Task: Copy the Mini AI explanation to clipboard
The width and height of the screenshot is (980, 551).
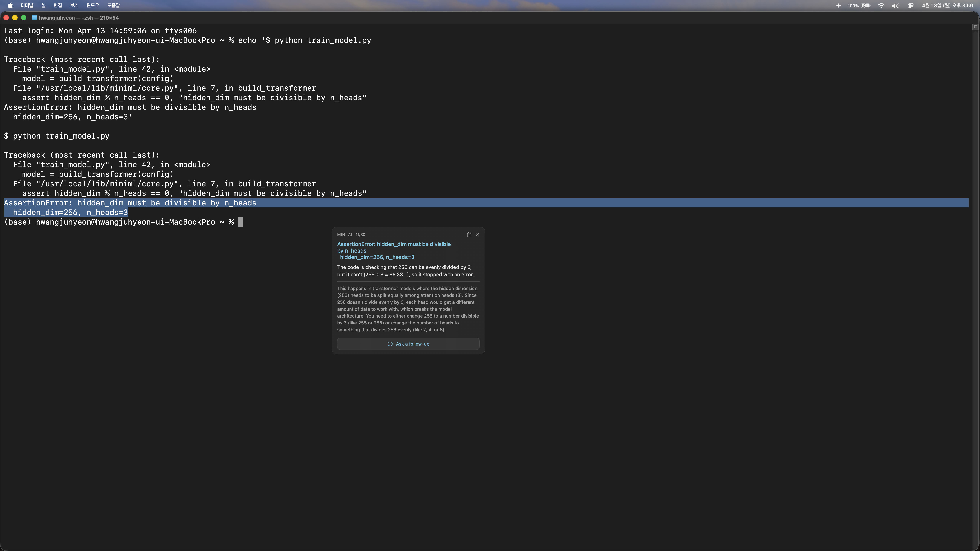Action: point(469,235)
